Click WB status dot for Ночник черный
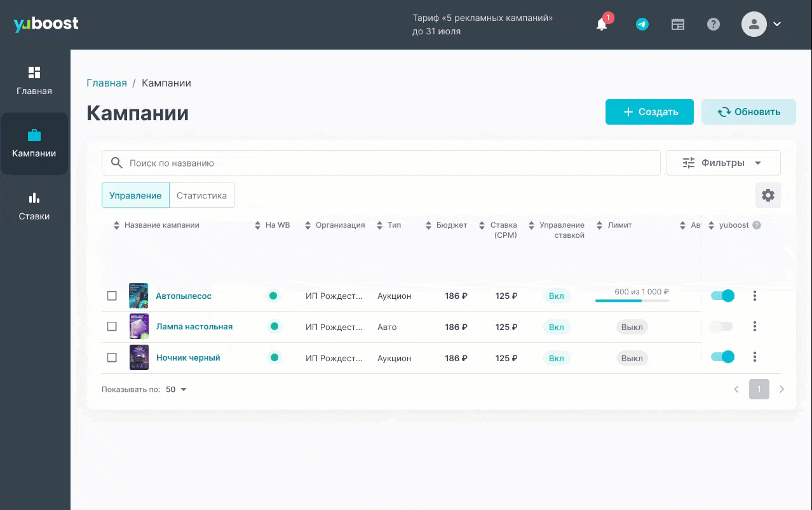The image size is (812, 510). point(274,357)
